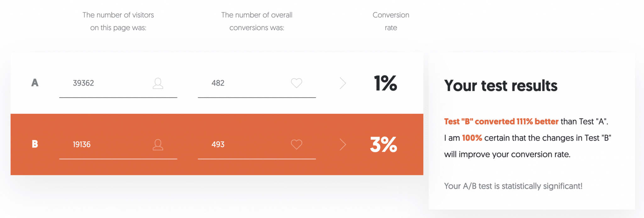This screenshot has height=218, width=644.
Task: Click the 'Your test results' heading
Action: tap(501, 86)
